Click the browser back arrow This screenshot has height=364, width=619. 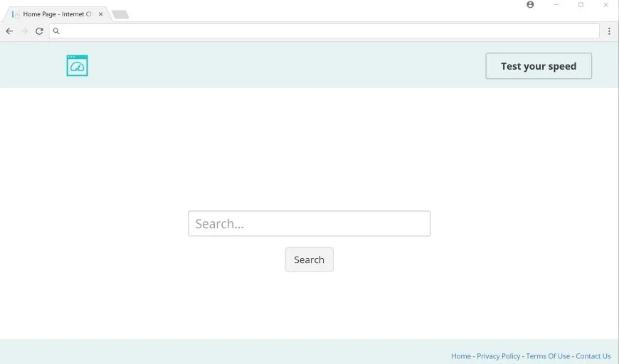coord(9,31)
